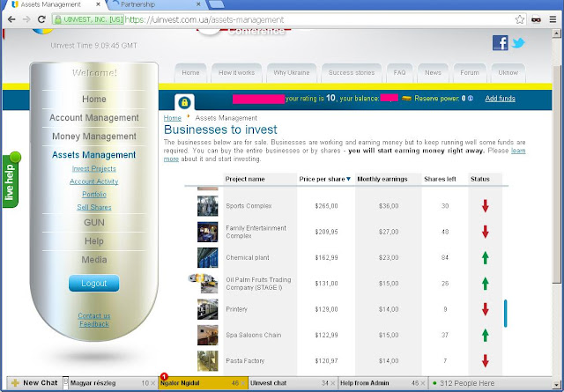Open the Chrome hamburger menu
Screen dimensions: 564x392
pyautogui.click(x=553, y=19)
